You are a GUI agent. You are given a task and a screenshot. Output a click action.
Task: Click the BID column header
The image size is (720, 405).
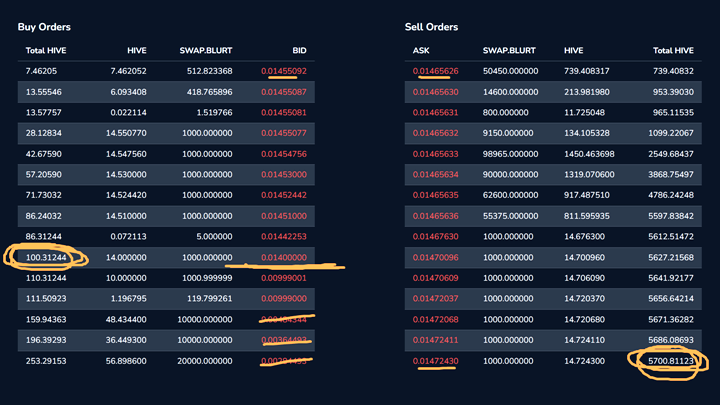[299, 49]
